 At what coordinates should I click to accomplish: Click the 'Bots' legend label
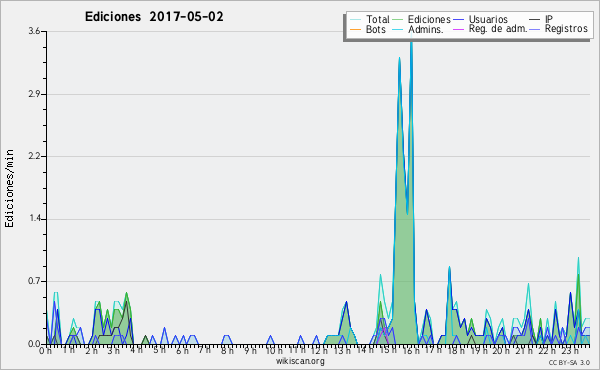(x=375, y=29)
